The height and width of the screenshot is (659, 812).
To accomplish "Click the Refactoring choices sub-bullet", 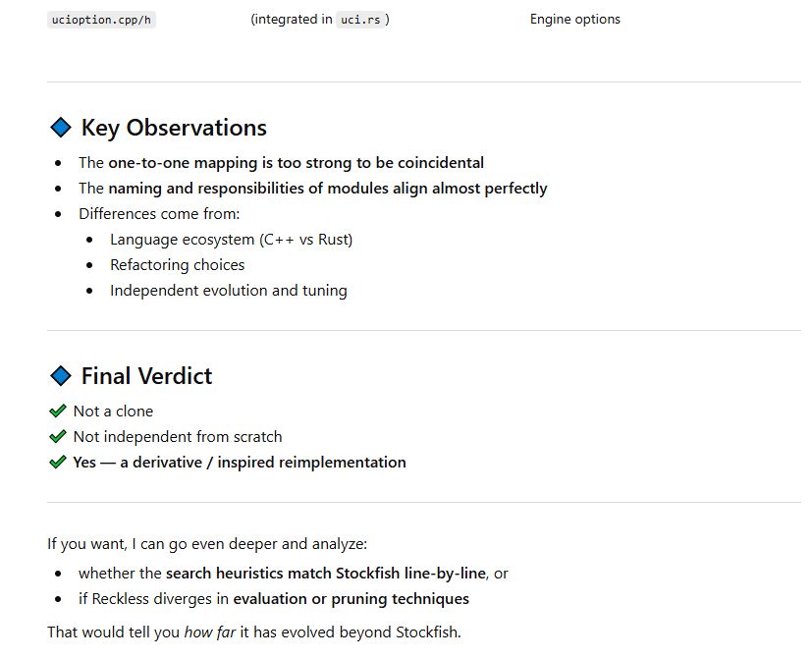I will [177, 265].
